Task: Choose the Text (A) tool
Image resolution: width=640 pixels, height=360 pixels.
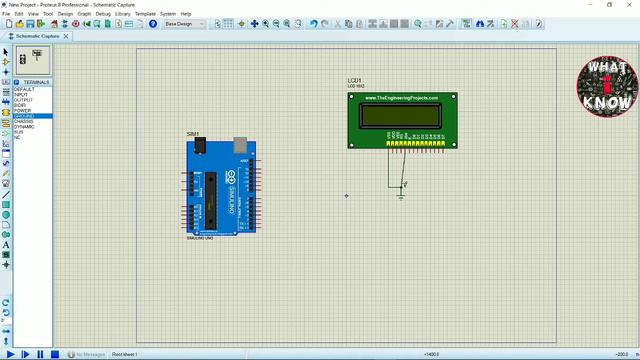Action: [x=6, y=245]
